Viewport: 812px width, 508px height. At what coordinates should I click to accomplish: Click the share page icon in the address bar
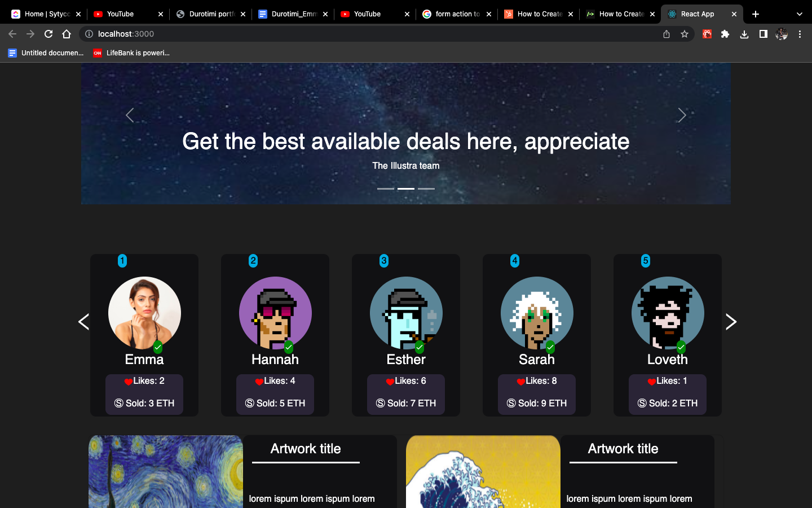(x=667, y=34)
